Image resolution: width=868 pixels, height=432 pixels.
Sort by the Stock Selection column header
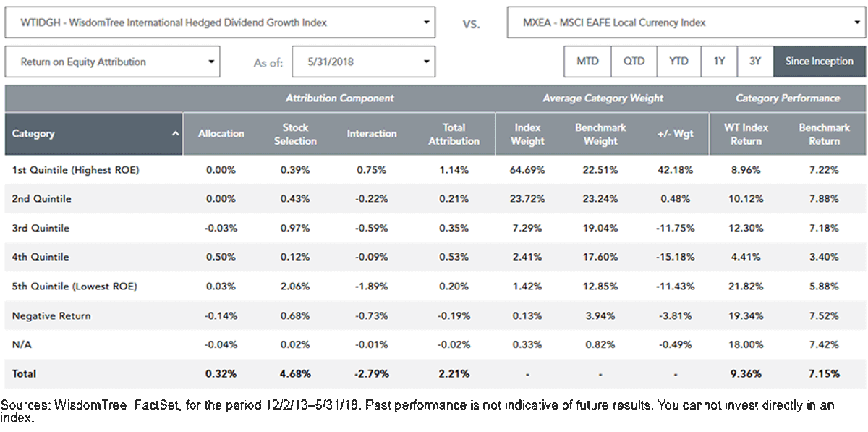point(296,134)
